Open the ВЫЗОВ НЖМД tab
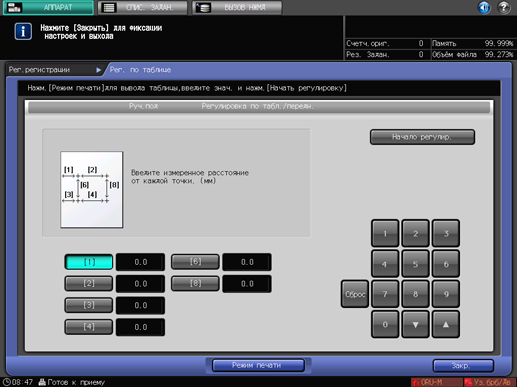 coord(237,7)
